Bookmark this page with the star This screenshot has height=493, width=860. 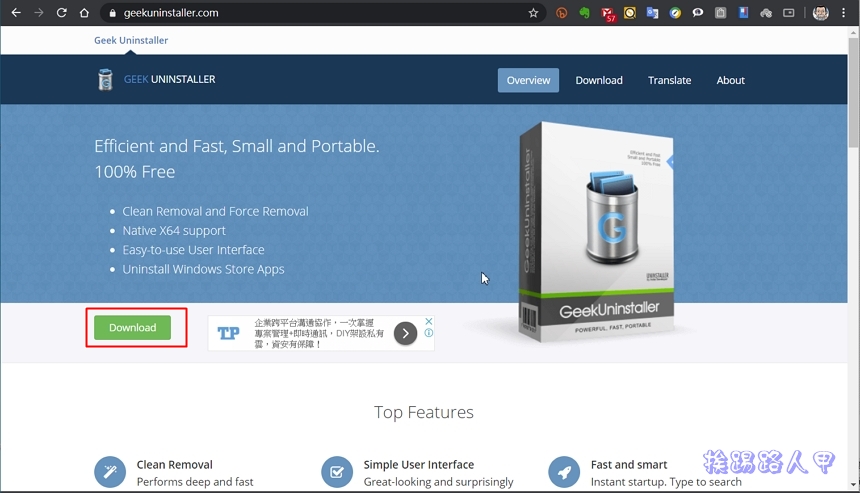pos(533,13)
